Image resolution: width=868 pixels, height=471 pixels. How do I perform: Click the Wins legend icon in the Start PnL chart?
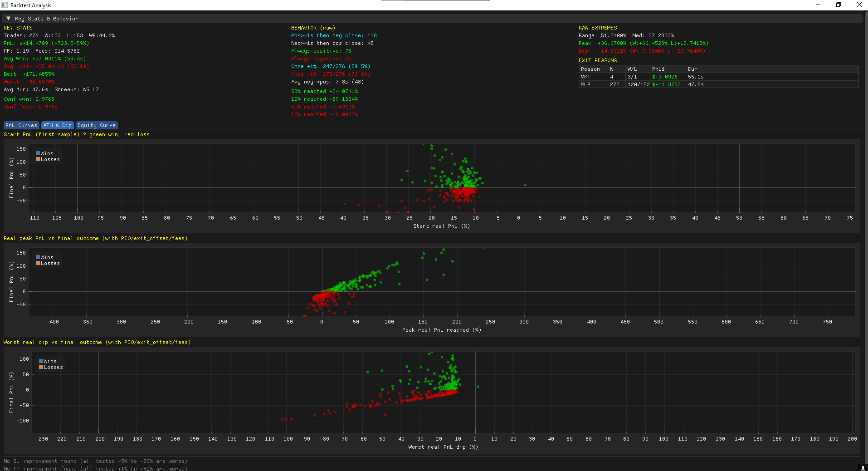[38, 153]
